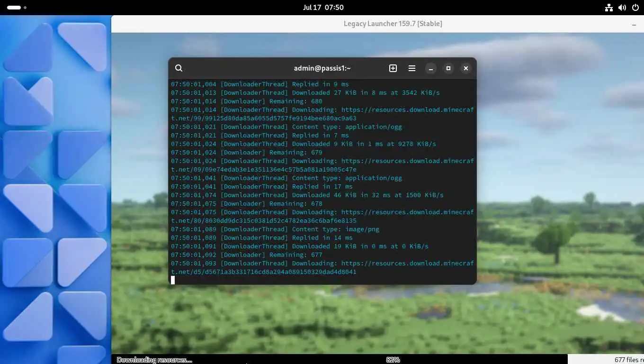Minimize the terminal window
Viewport: 644px width, 364px height.
[x=431, y=69]
